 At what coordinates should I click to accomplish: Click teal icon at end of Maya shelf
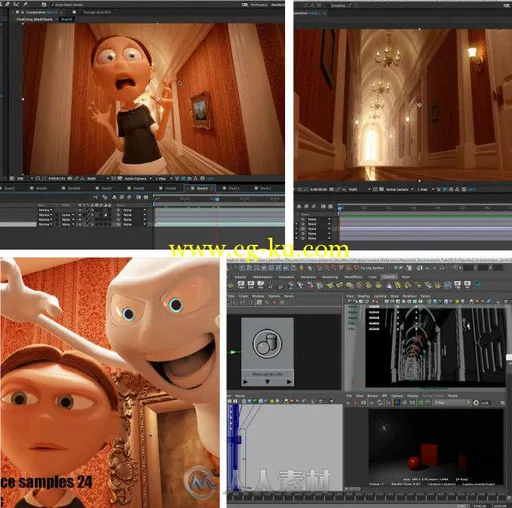tap(477, 284)
